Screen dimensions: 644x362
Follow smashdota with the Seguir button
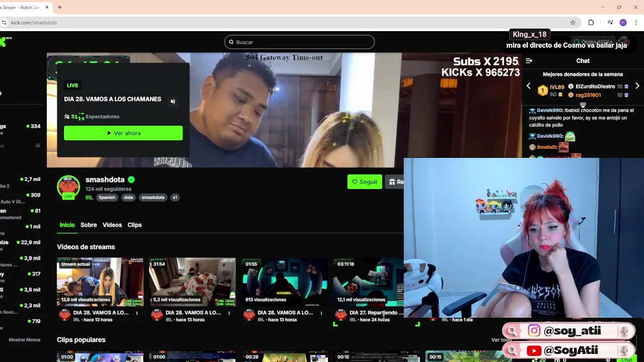(365, 182)
